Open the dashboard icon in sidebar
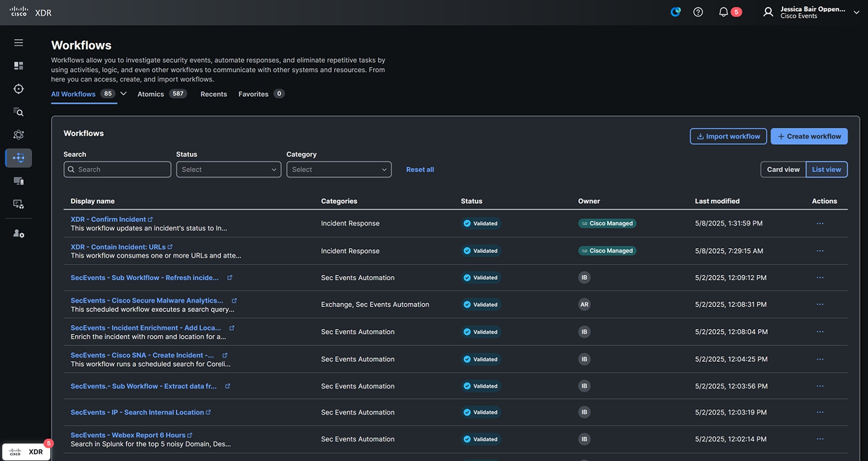The image size is (868, 461). click(18, 66)
